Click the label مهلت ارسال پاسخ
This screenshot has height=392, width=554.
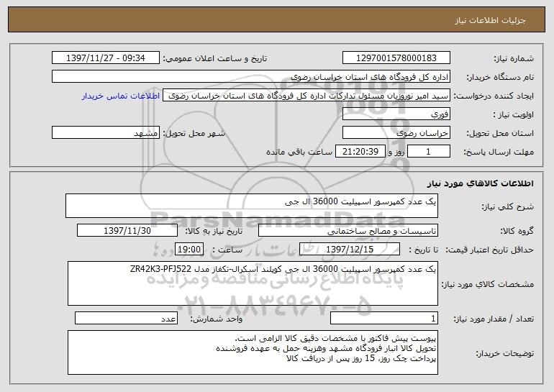pyautogui.click(x=498, y=152)
